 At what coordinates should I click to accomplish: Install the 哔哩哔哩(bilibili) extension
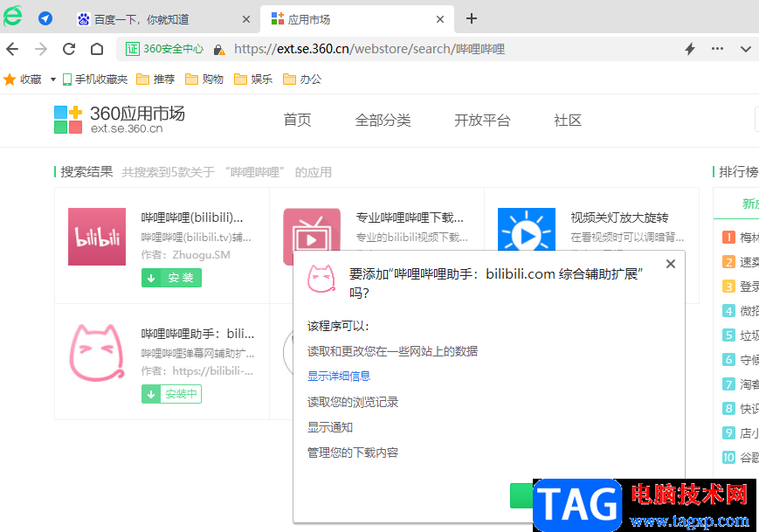tap(171, 278)
